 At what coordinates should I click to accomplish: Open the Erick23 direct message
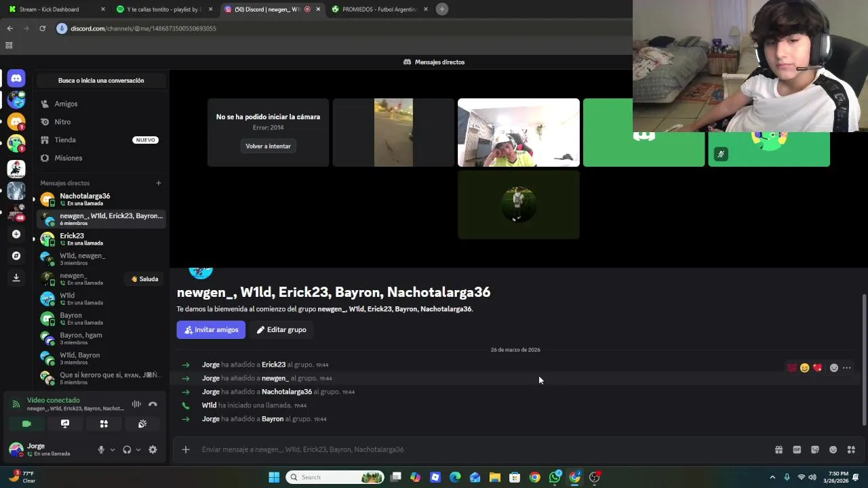(101, 239)
